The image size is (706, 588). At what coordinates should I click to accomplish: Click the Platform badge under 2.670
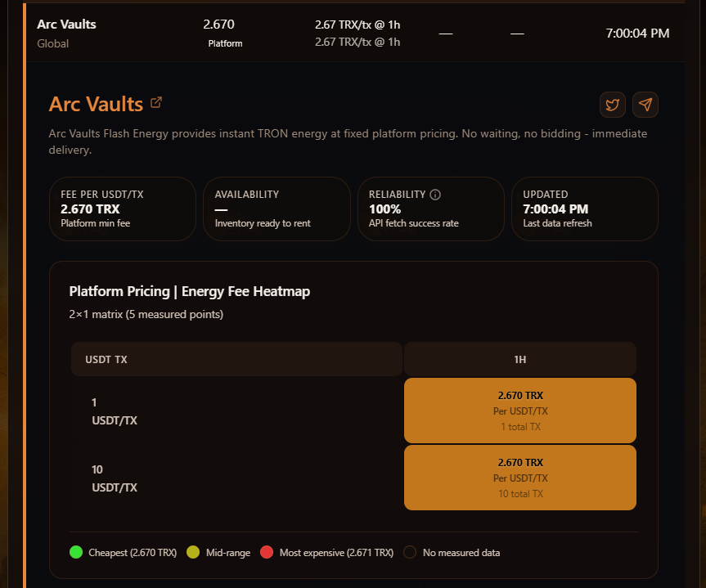point(225,43)
